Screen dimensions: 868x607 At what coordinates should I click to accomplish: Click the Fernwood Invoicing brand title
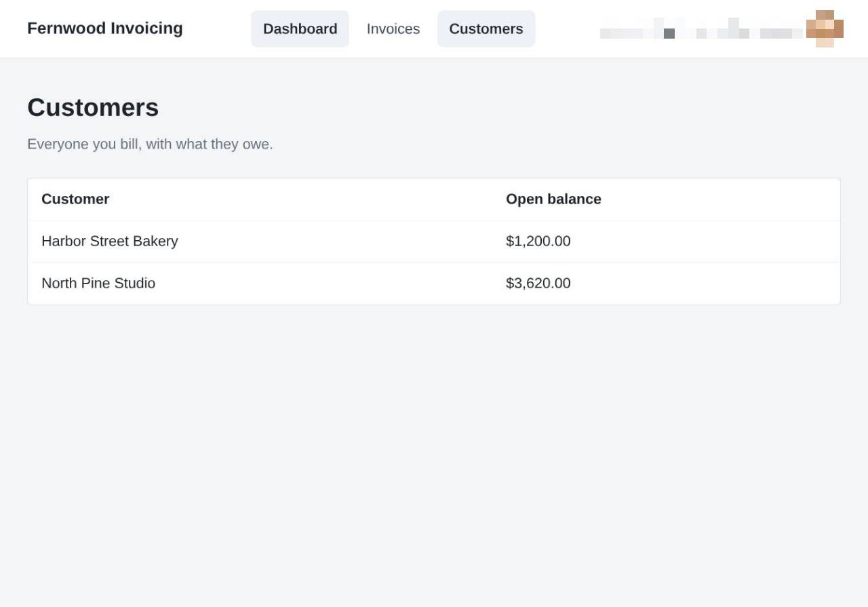pyautogui.click(x=105, y=28)
